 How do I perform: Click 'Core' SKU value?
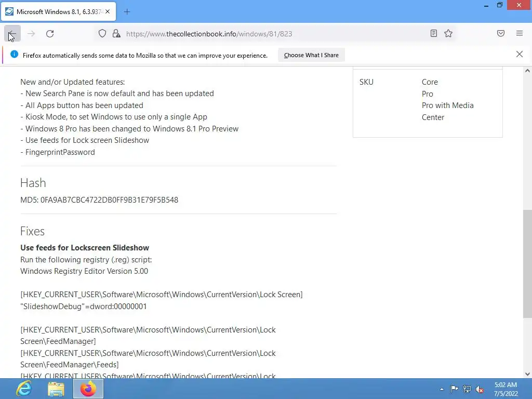(x=430, y=82)
